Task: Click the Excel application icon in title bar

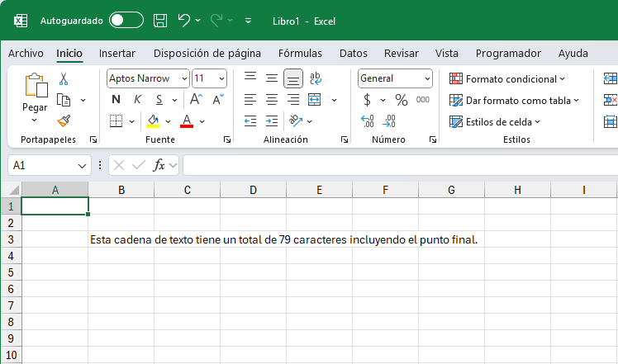Action: coord(21,21)
